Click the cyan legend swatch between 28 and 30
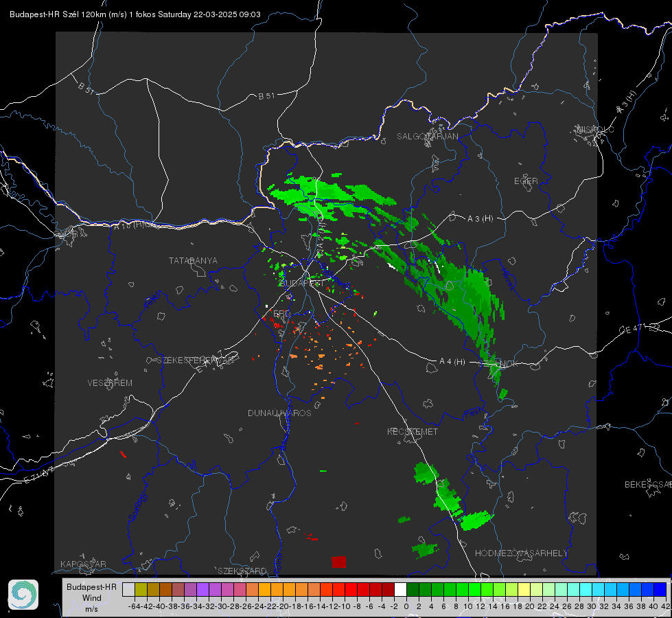Image resolution: width=672 pixels, height=618 pixels. pos(586,589)
